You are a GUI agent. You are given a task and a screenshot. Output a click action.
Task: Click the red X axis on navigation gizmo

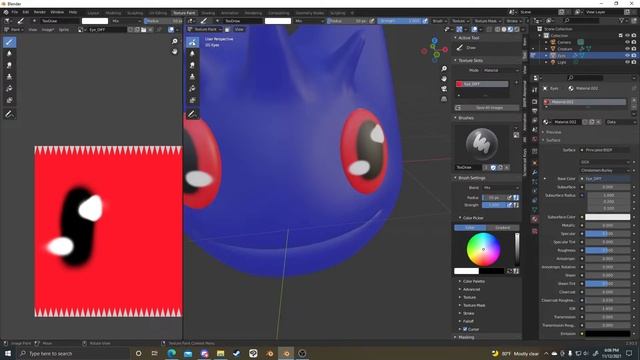445,49
